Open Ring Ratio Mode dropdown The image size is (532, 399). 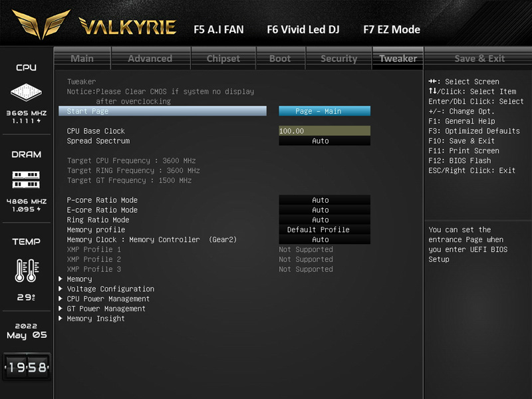point(325,219)
